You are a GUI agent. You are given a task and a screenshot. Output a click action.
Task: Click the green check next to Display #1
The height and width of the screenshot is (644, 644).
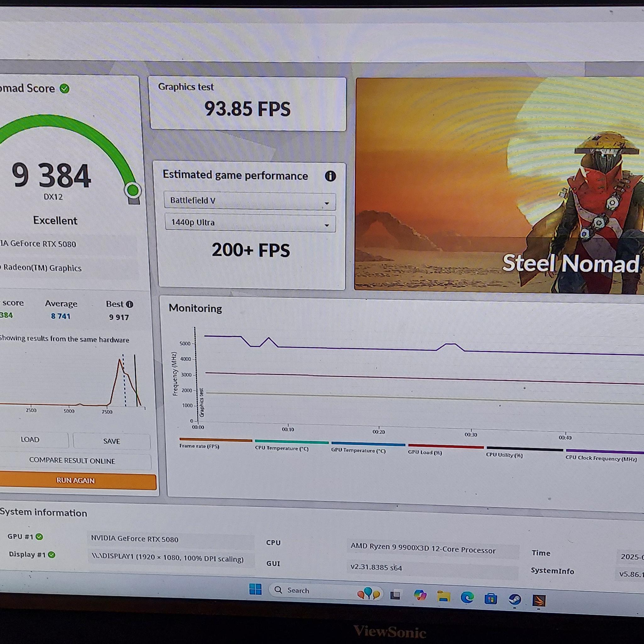click(x=52, y=555)
